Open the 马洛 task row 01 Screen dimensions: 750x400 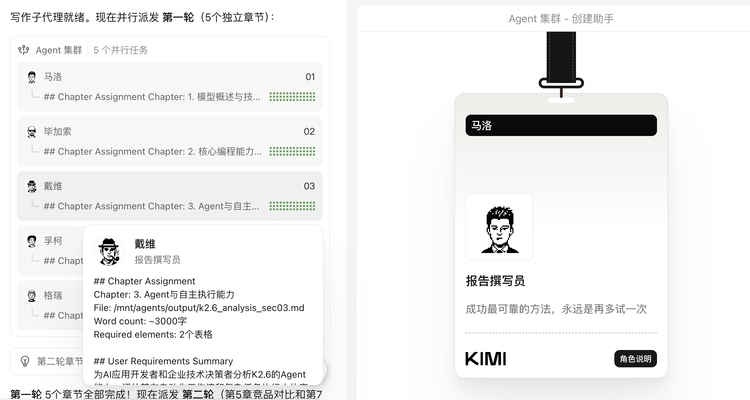pos(170,77)
